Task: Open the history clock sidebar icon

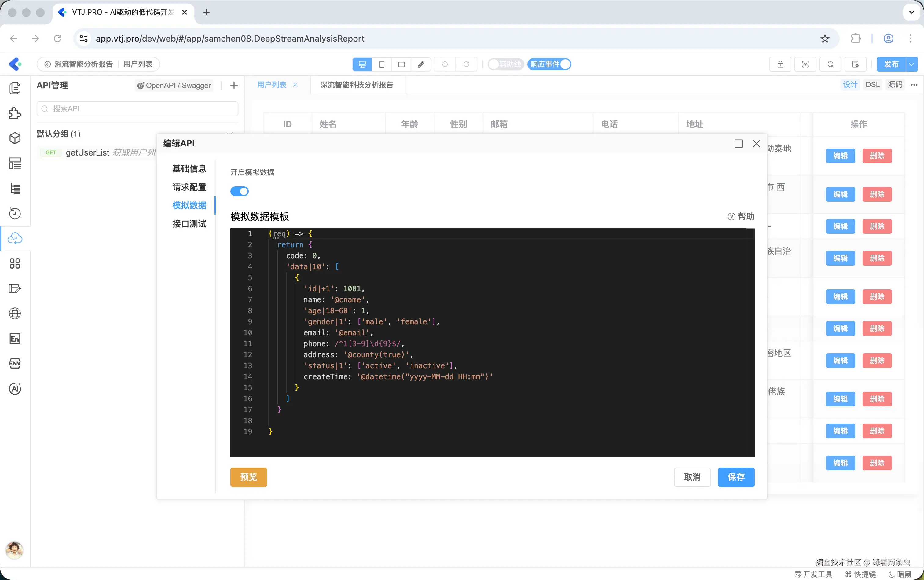Action: click(x=15, y=213)
